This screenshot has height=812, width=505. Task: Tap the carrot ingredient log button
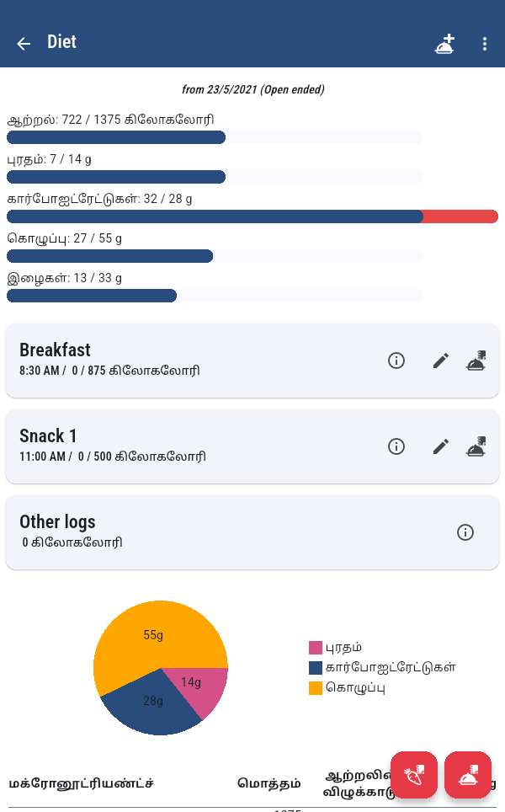(x=414, y=775)
